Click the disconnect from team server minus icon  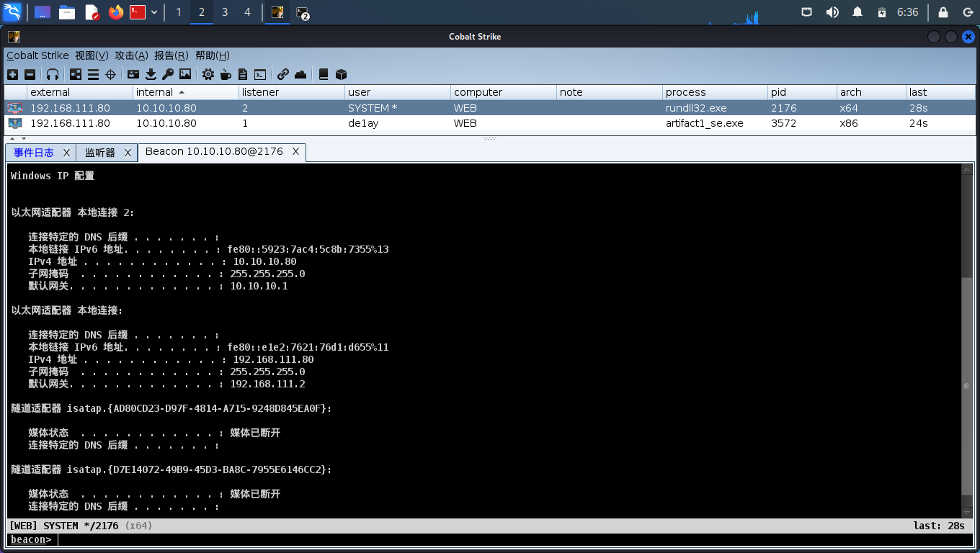coord(30,74)
